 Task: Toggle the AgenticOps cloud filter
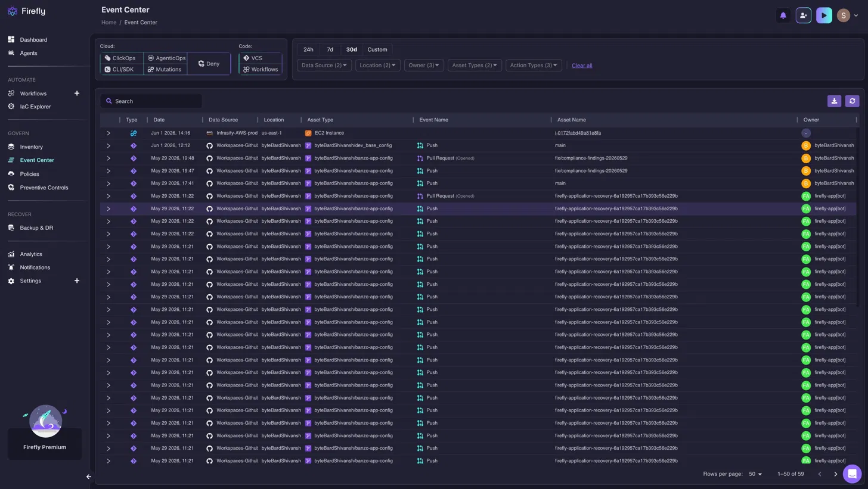click(x=166, y=58)
